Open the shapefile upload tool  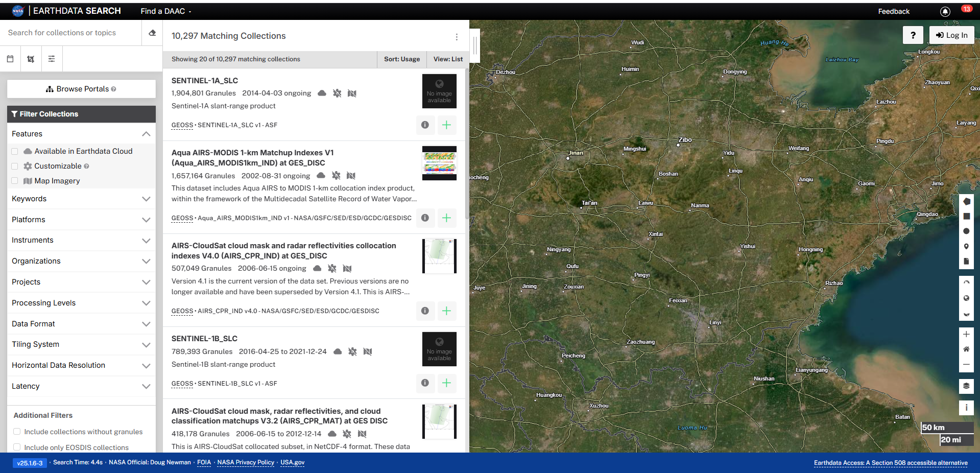click(966, 261)
